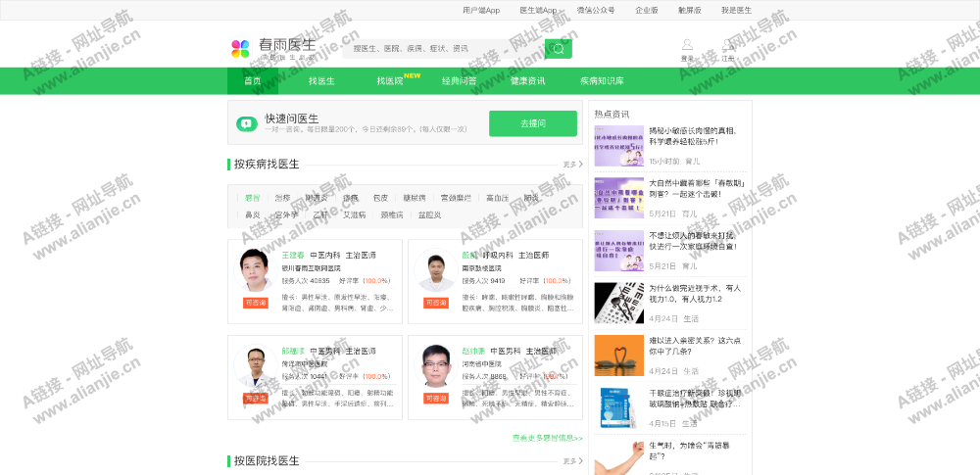This screenshot has height=475, width=980.
Task: Click the 我是医生 top link
Action: pyautogui.click(x=736, y=10)
